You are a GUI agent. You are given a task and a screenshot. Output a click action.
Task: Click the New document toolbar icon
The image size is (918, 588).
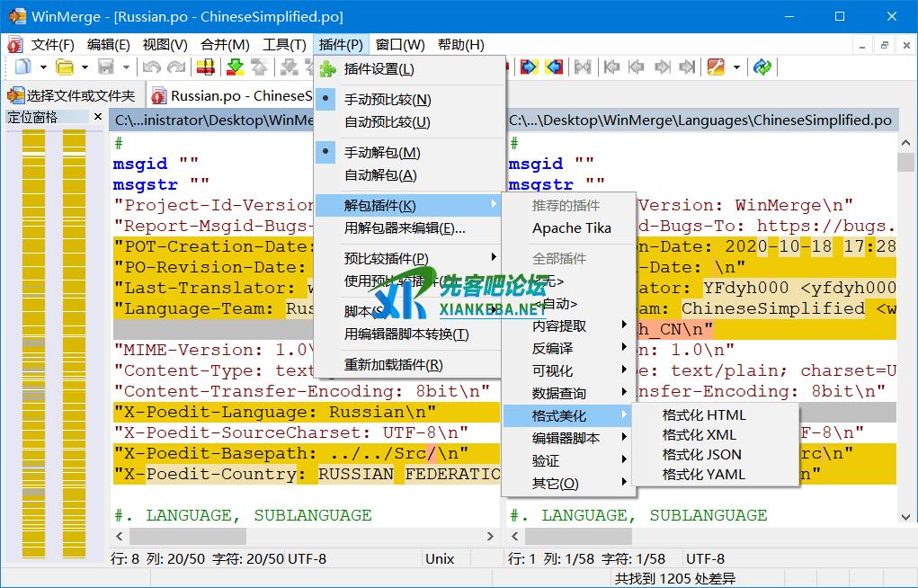22,67
